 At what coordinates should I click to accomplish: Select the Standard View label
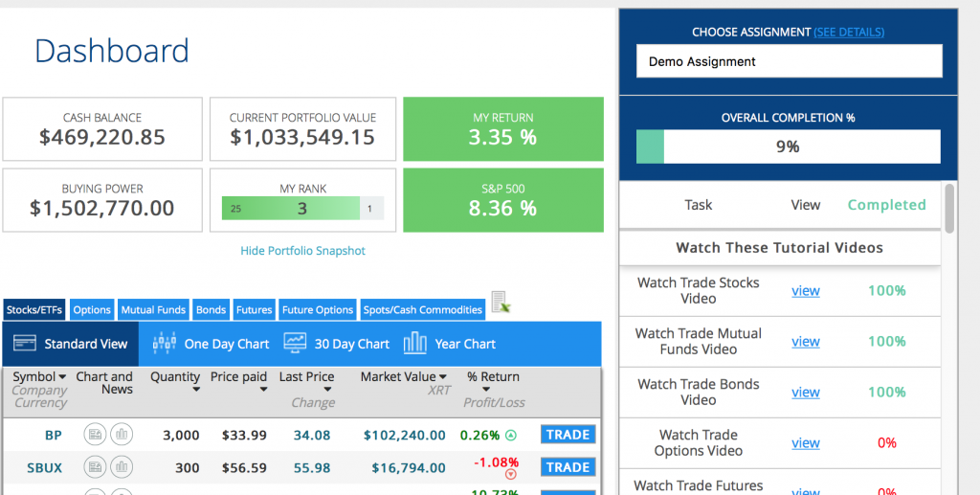tap(85, 344)
